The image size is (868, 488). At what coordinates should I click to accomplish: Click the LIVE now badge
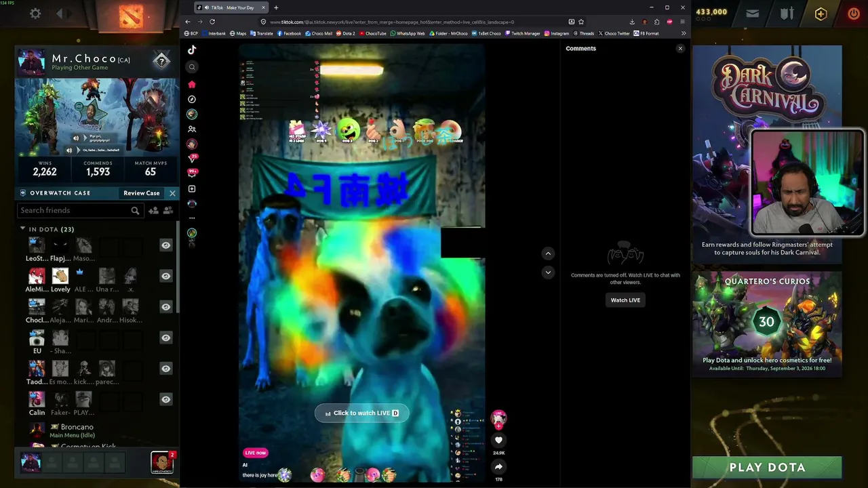coord(256,453)
